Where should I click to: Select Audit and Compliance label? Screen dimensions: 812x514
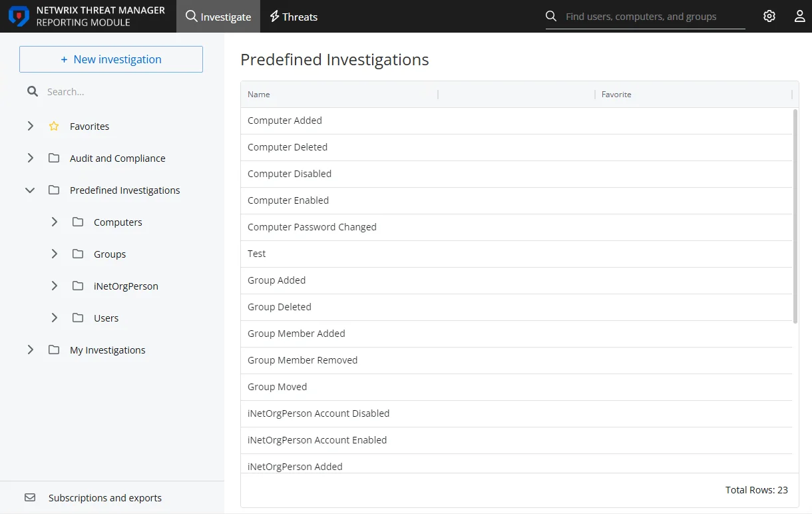coord(117,158)
